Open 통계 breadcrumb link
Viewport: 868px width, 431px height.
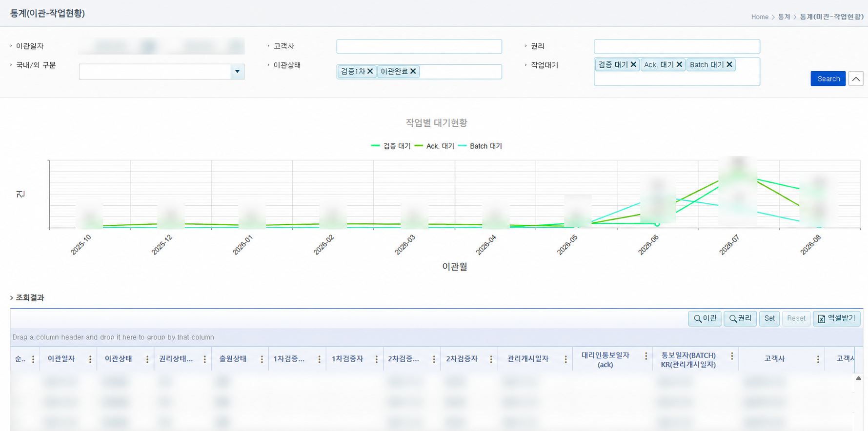(784, 17)
